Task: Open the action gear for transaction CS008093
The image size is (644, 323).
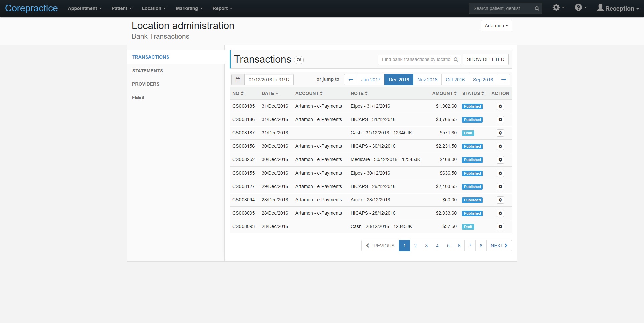Action: [500, 226]
